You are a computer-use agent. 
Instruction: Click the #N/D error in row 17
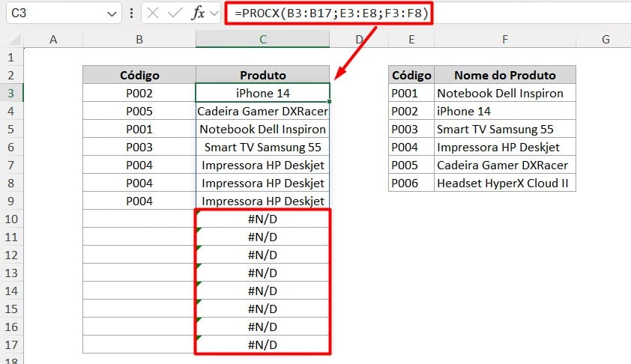(262, 345)
